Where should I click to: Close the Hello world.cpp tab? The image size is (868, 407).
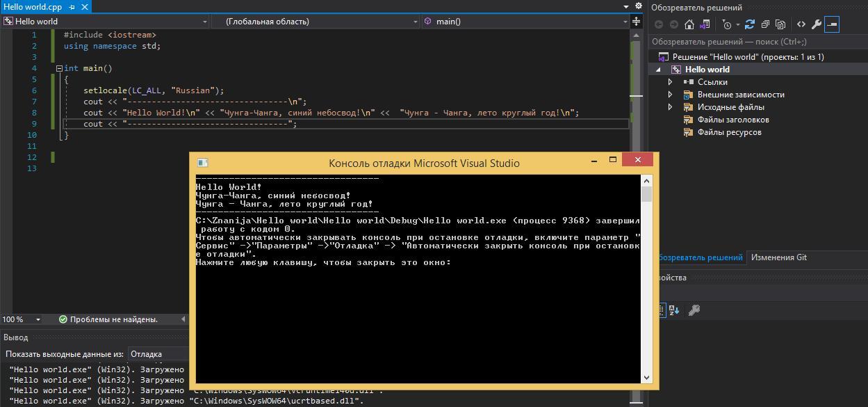[83, 7]
